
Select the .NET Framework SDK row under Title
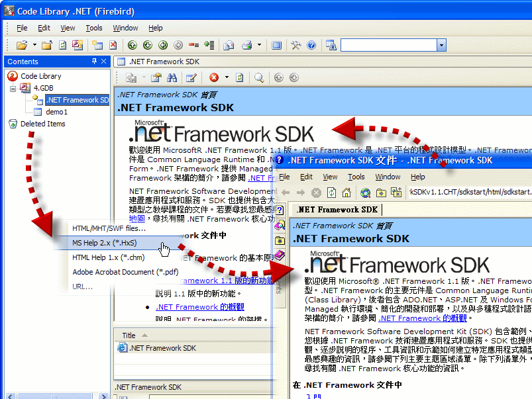pos(162,348)
